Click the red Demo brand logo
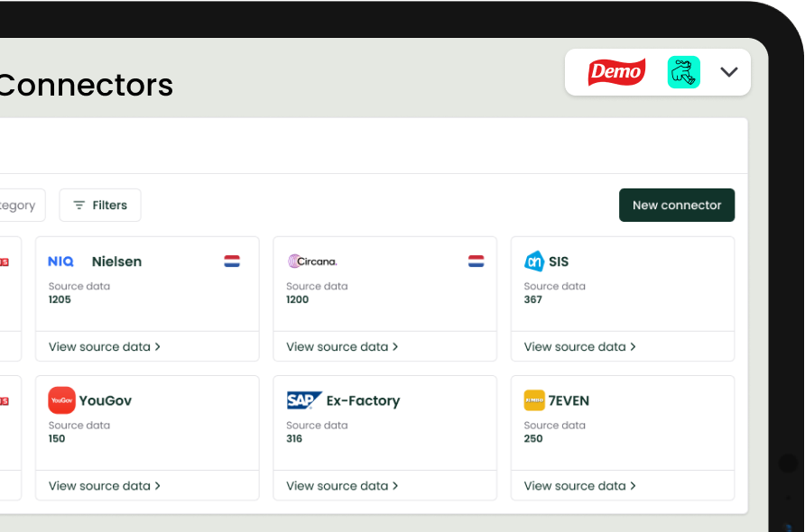This screenshot has height=532, width=805. pyautogui.click(x=616, y=72)
